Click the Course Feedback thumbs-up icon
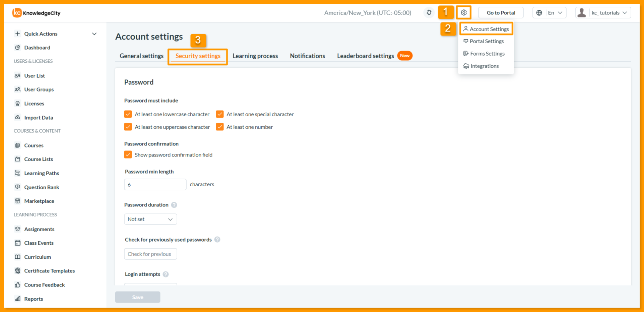 (18, 285)
